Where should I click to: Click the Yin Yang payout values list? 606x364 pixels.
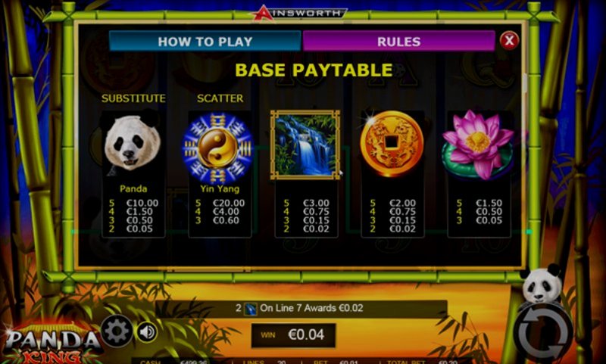[x=220, y=212]
